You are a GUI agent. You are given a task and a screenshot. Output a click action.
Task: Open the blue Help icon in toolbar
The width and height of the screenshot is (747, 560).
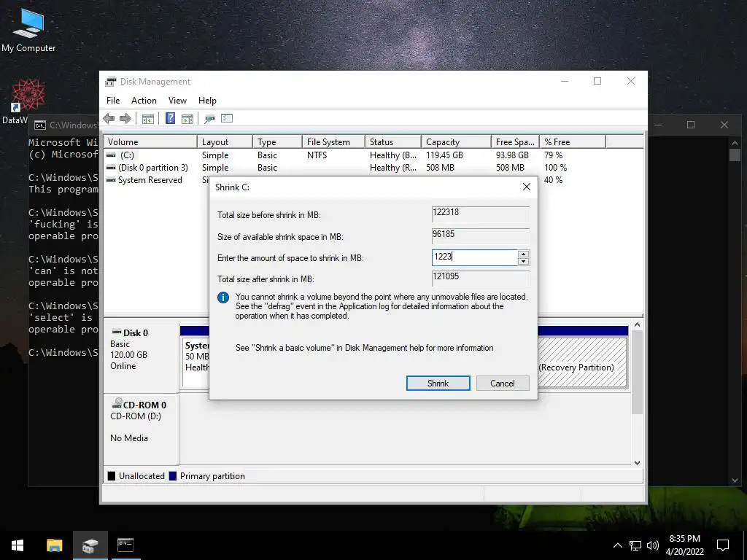(x=170, y=119)
